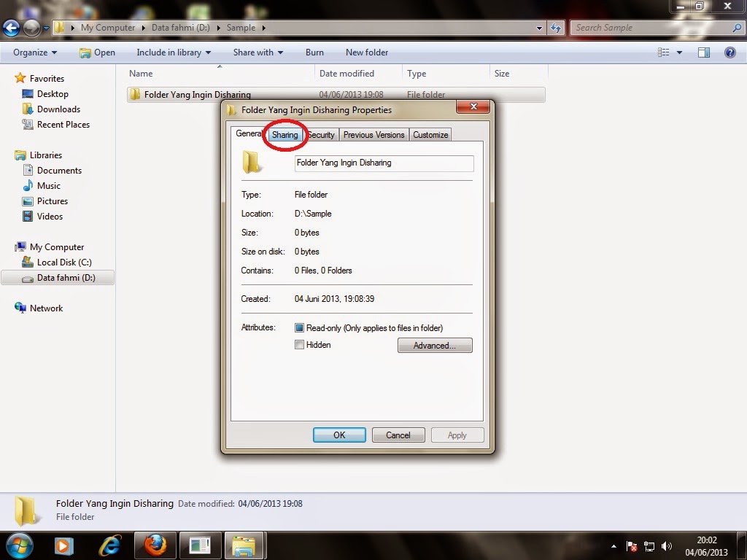Open the Include in library dropdown

(174, 52)
